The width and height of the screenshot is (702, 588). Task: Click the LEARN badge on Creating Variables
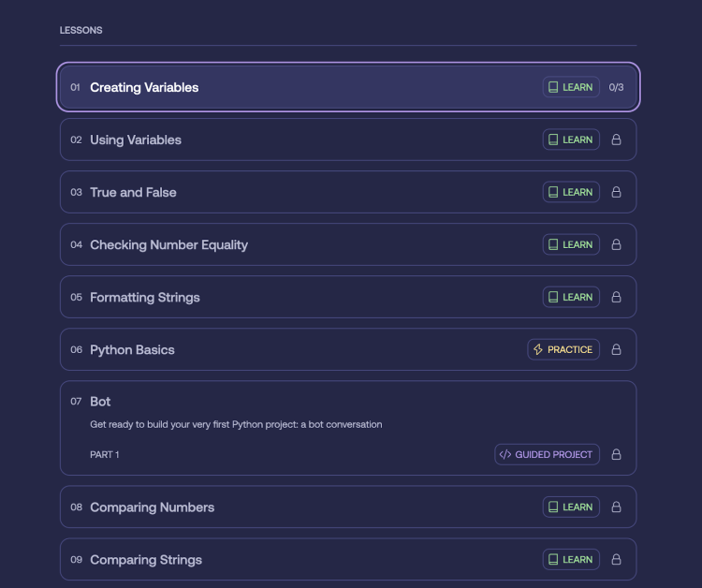click(x=571, y=87)
